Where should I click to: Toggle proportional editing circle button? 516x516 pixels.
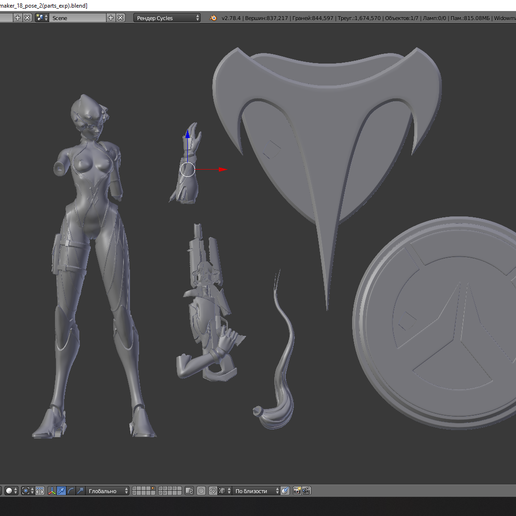click(201, 491)
